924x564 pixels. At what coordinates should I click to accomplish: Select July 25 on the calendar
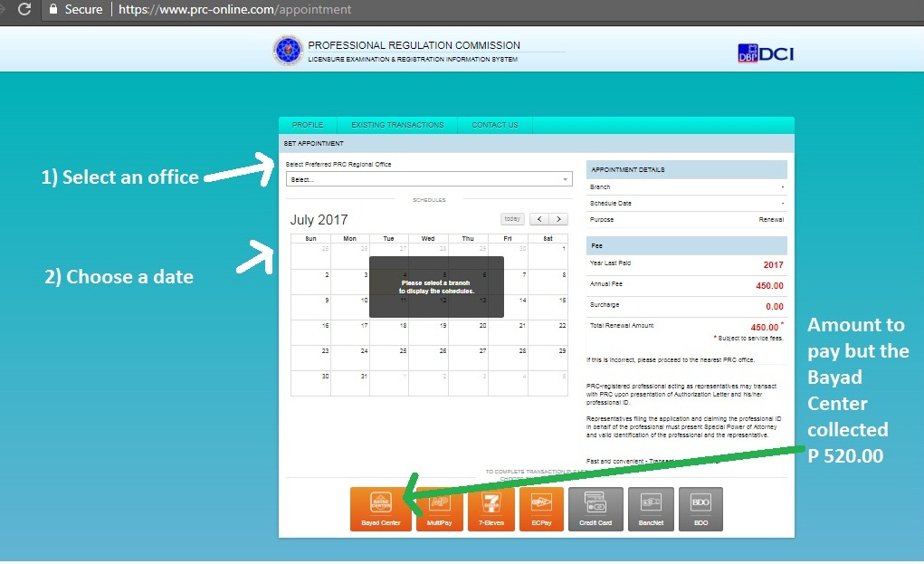pos(389,358)
